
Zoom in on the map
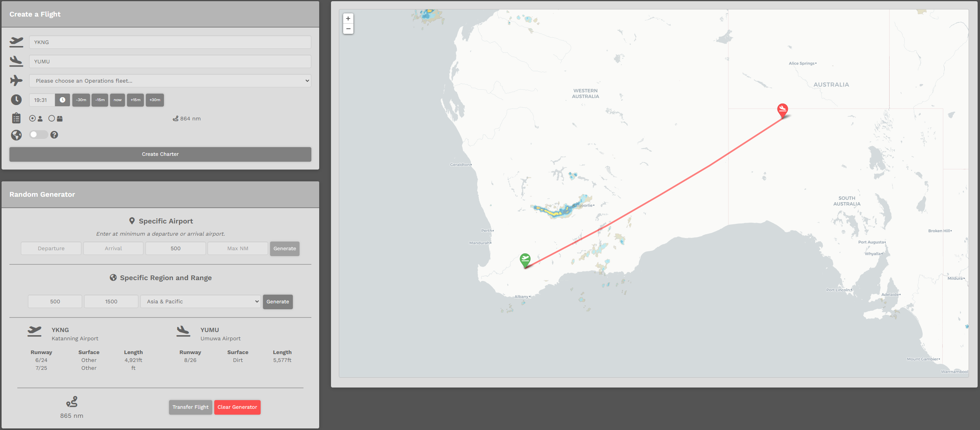pyautogui.click(x=348, y=18)
